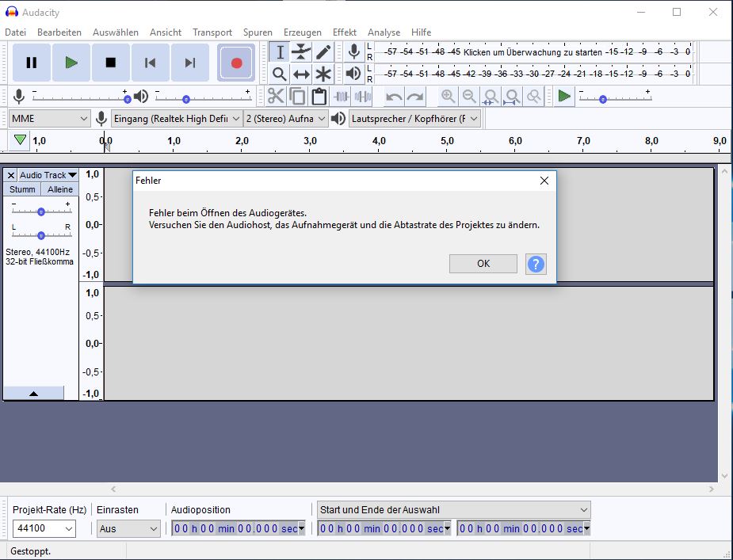Click the question mark help button in Fehler dialog

[536, 264]
